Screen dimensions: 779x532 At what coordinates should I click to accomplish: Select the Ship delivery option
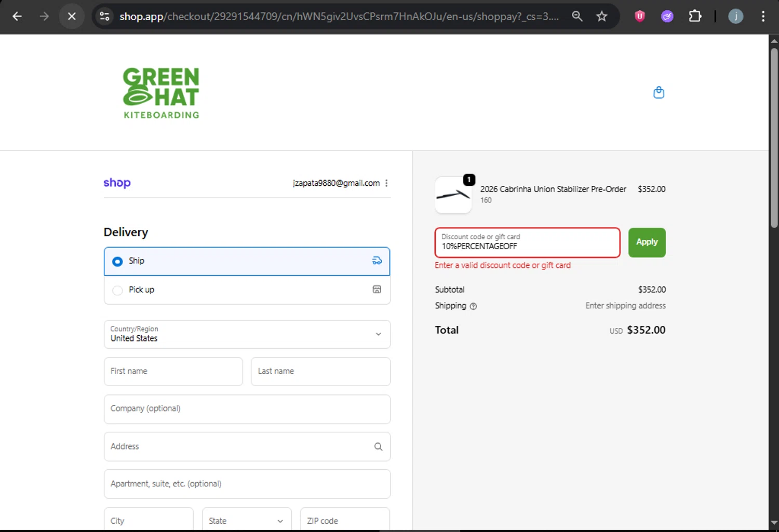coord(247,261)
